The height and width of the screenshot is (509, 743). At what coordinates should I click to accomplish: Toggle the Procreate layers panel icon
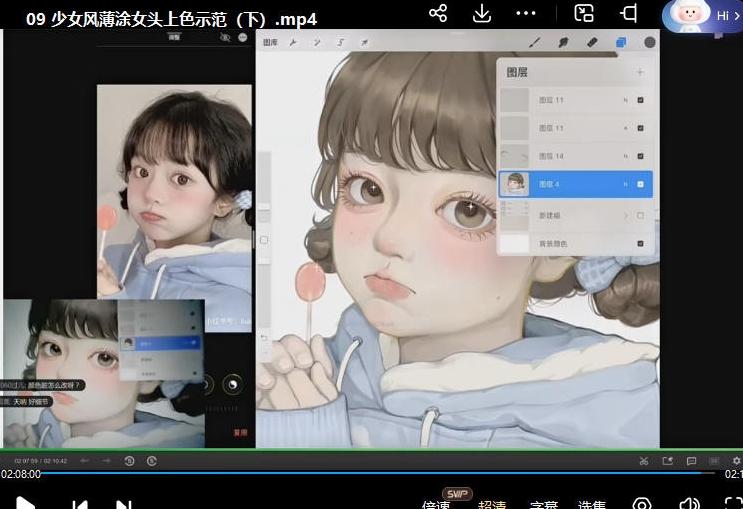pos(621,43)
